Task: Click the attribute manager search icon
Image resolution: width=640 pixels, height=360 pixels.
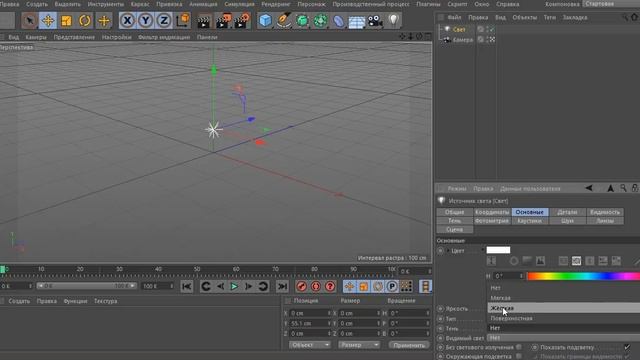Action: pyautogui.click(x=623, y=188)
